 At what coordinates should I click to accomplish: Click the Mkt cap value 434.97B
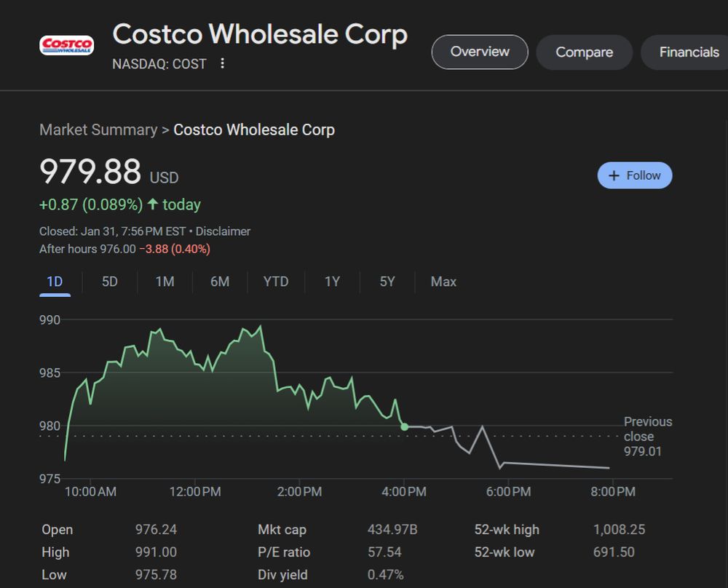(392, 530)
